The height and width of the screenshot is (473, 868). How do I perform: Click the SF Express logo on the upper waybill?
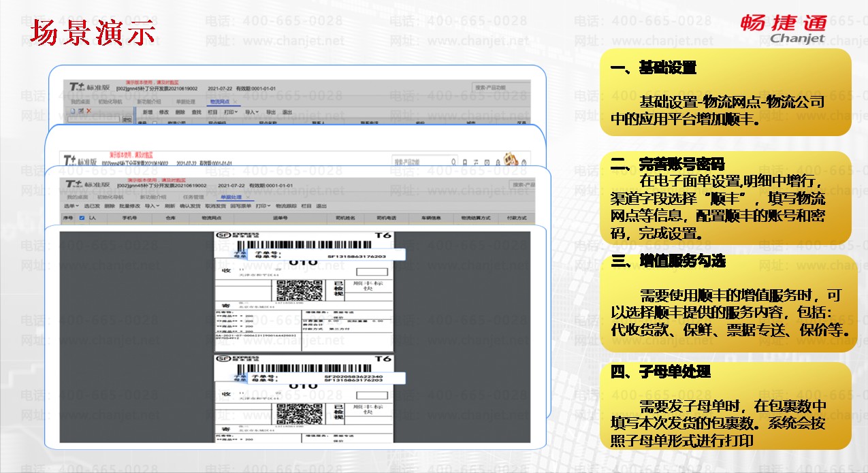[x=238, y=235]
